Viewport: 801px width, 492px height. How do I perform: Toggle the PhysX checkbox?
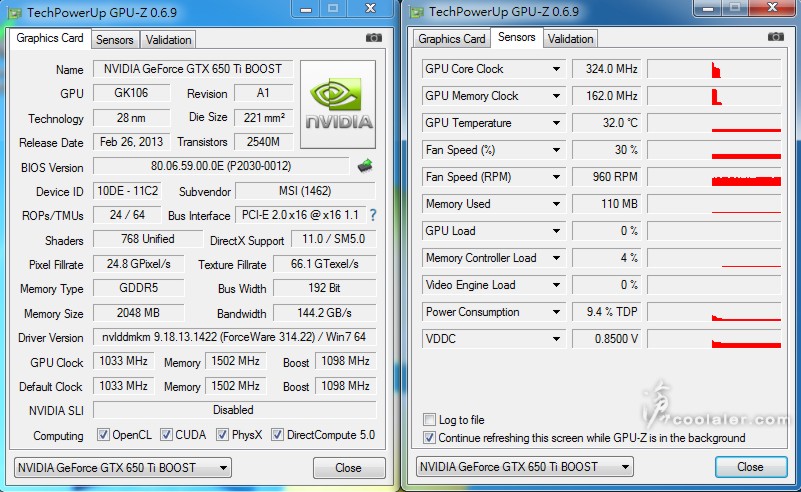click(x=222, y=435)
